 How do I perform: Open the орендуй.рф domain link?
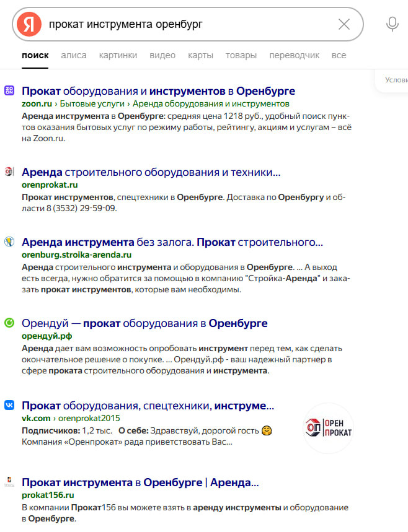tap(47, 336)
